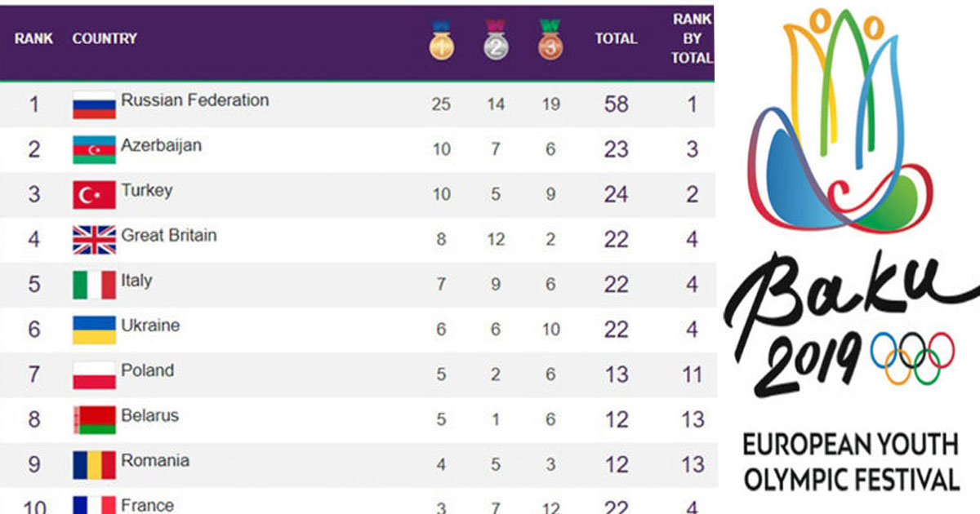
Task: Click the Italy flag icon
Action: click(94, 286)
